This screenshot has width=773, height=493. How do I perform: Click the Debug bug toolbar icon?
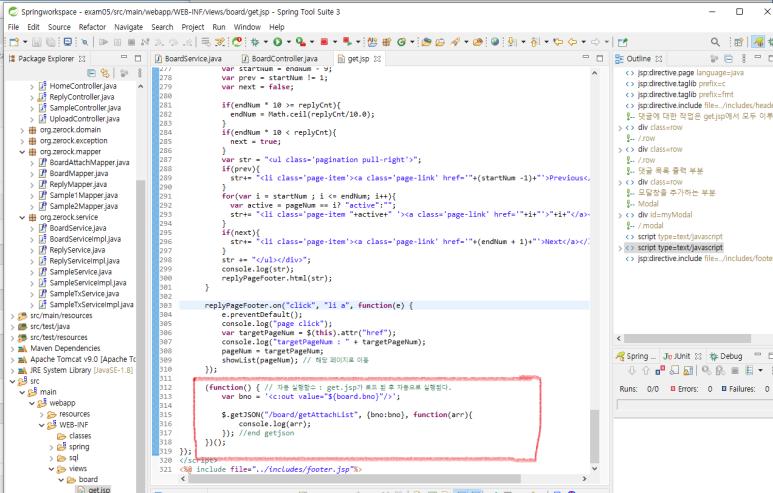pyautogui.click(x=255, y=42)
